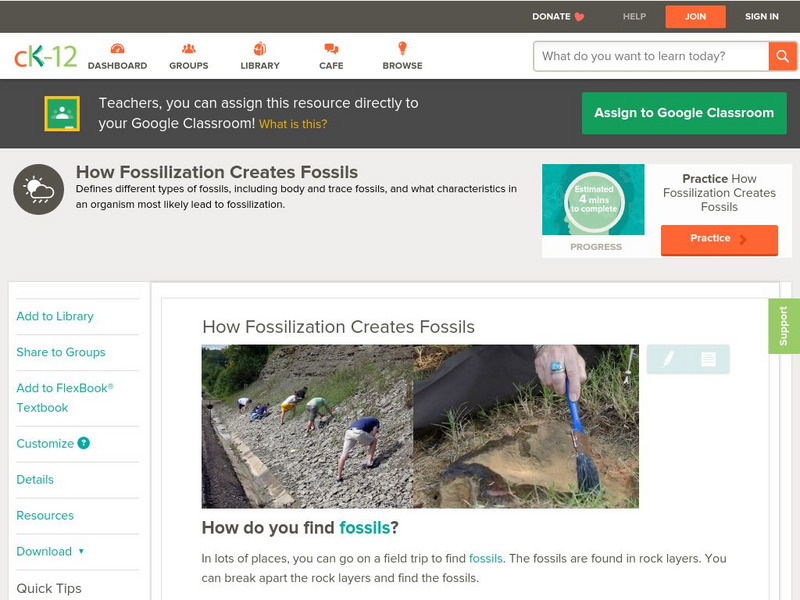Image resolution: width=800 pixels, height=600 pixels.
Task: Click the weather earth science subject icon
Action: click(39, 189)
